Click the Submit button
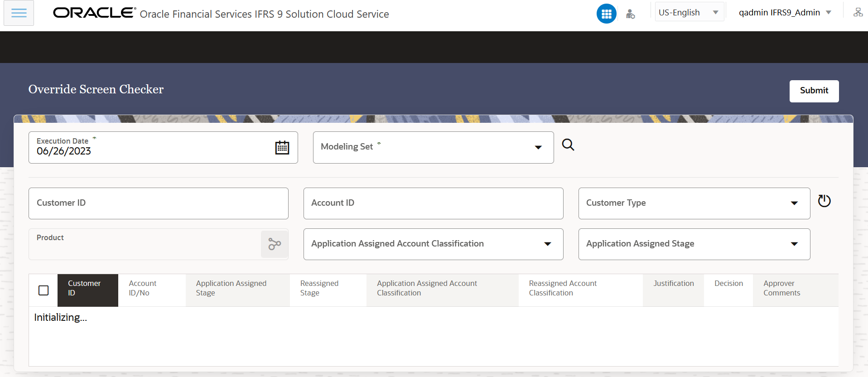The height and width of the screenshot is (377, 868). click(x=814, y=91)
